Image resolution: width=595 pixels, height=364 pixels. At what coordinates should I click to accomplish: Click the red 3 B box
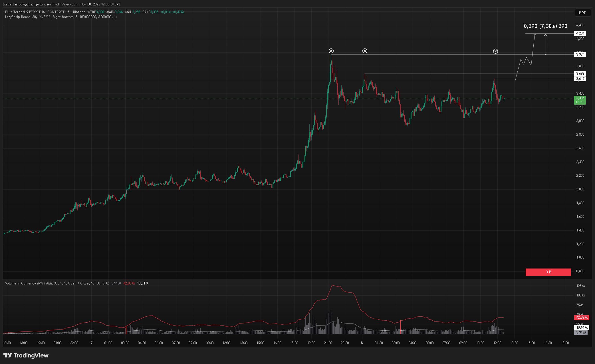click(x=548, y=272)
